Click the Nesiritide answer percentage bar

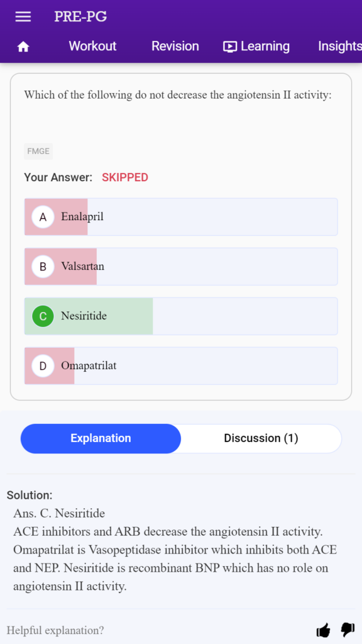tap(89, 316)
